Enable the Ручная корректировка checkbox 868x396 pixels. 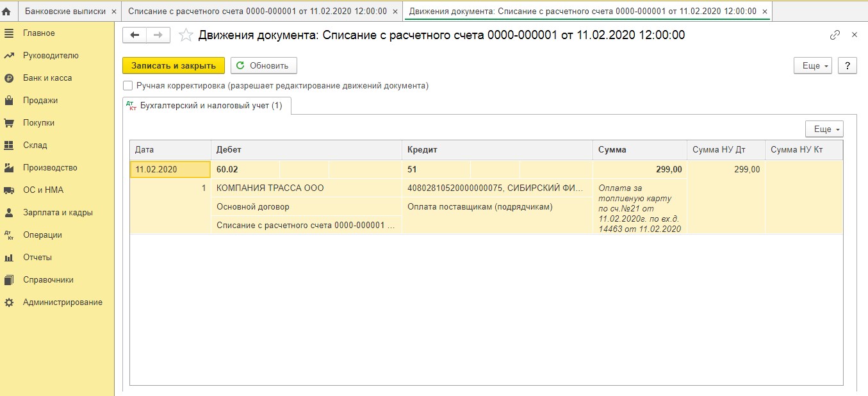click(x=128, y=85)
